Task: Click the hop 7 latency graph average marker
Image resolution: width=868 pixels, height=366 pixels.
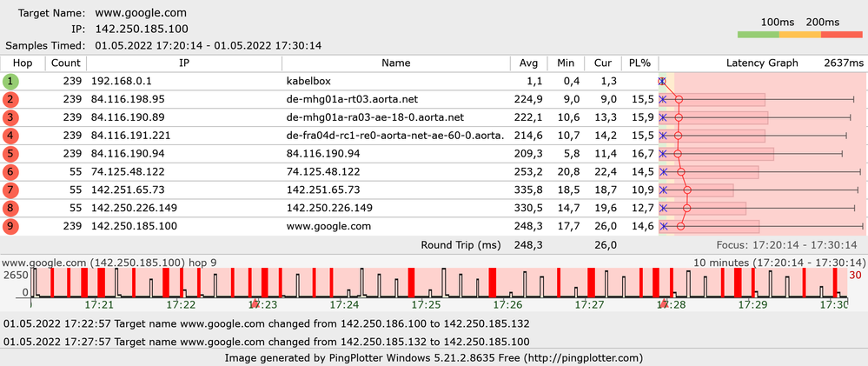Action: pyautogui.click(x=687, y=190)
